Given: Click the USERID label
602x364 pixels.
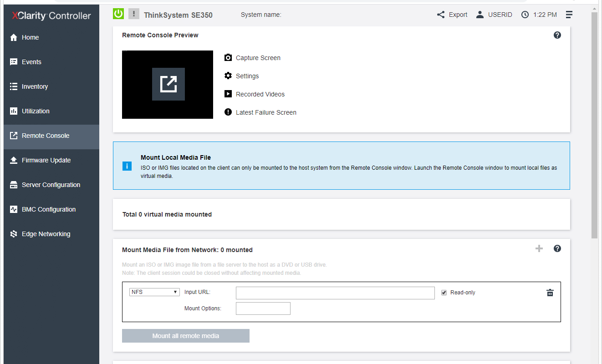Looking at the screenshot, I should (500, 15).
